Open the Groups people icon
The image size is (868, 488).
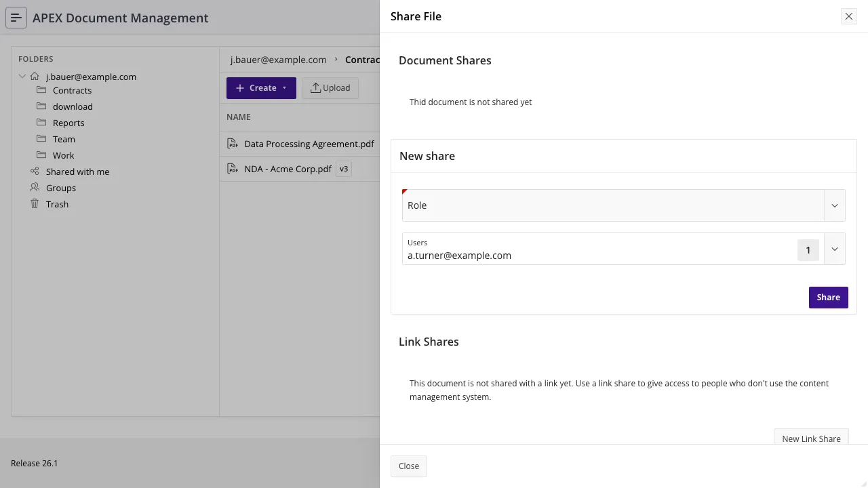pyautogui.click(x=35, y=188)
